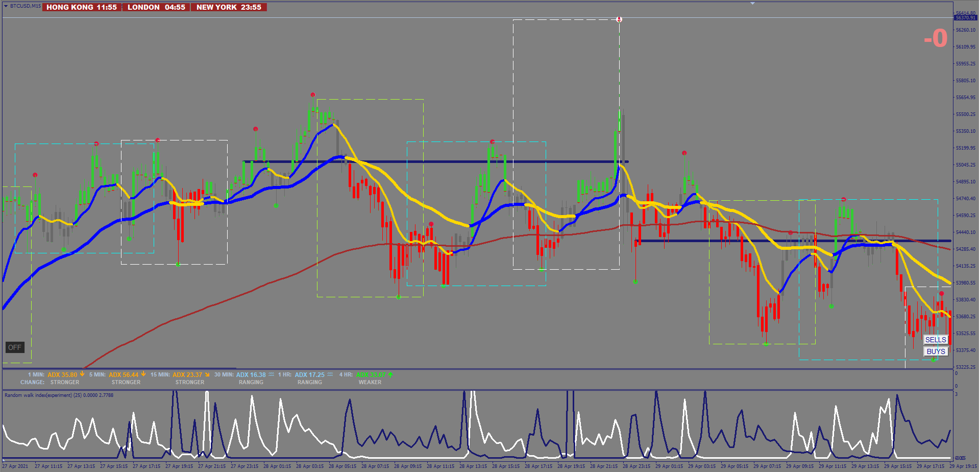
Task: Click the STRONGER status under 5 MIN
Action: point(126,382)
